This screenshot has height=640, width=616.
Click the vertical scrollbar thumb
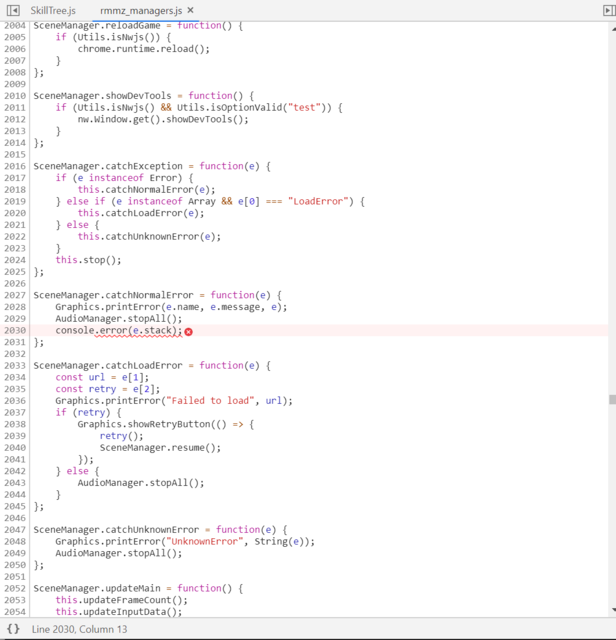coord(612,399)
